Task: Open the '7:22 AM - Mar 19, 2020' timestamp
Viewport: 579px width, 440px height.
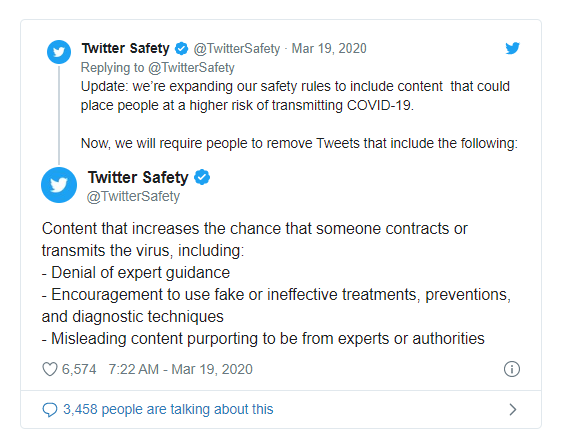Action: pyautogui.click(x=181, y=369)
